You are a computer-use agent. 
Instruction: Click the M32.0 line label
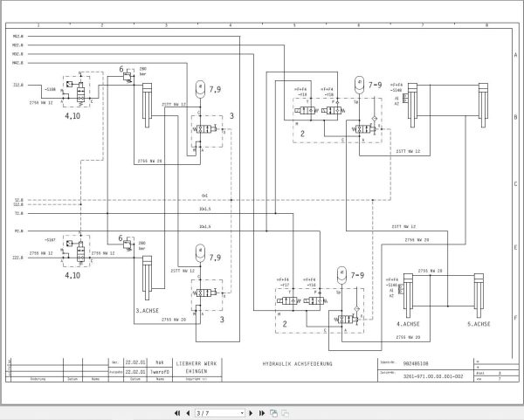[18, 54]
